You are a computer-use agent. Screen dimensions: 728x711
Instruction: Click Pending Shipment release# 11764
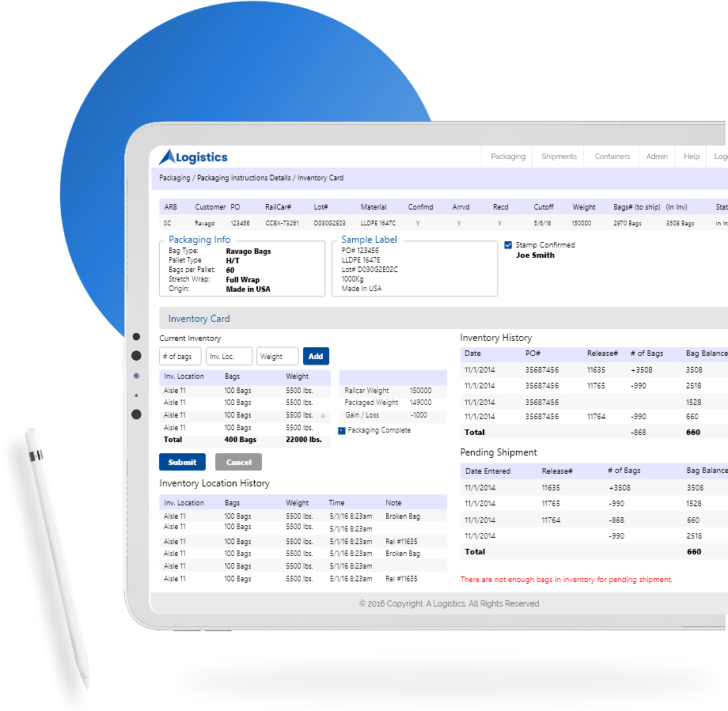[x=551, y=520]
